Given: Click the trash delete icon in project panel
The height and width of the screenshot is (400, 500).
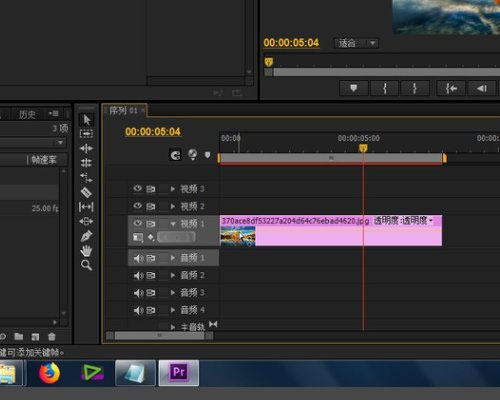Looking at the screenshot, I should click(52, 337).
